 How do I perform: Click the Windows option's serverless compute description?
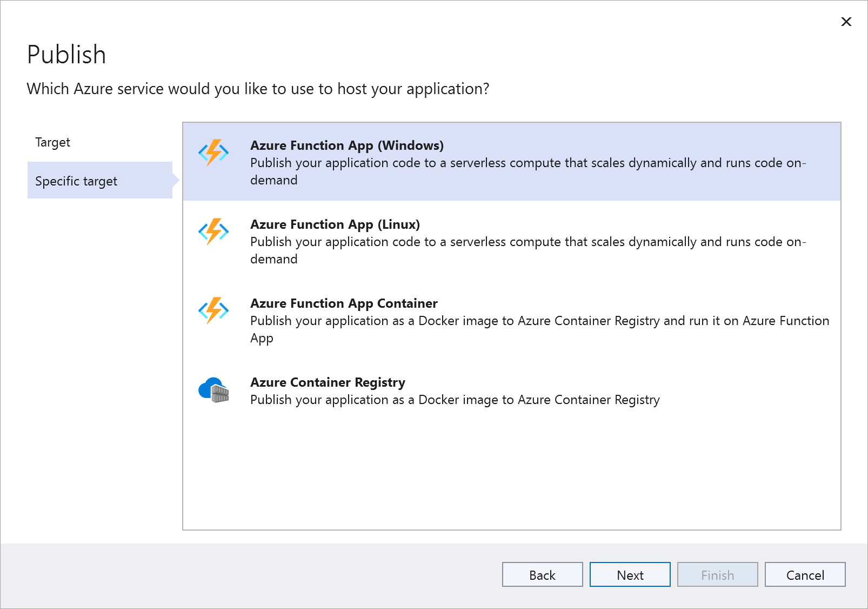click(x=528, y=171)
